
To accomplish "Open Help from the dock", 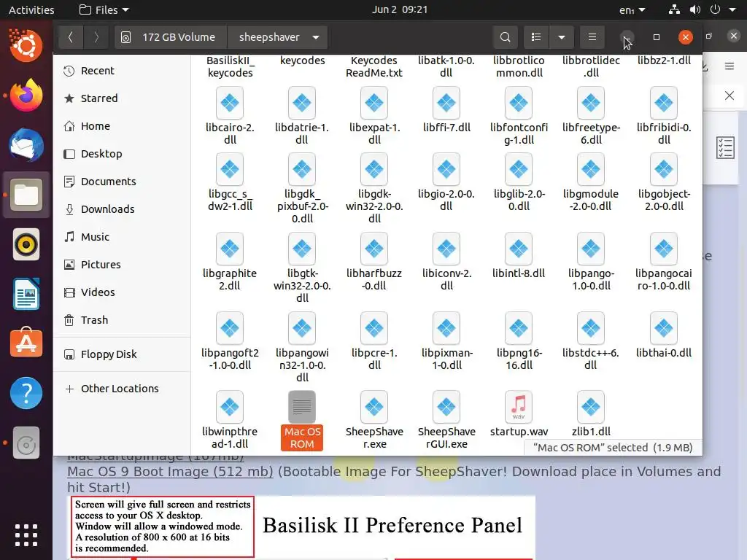I will pos(26,393).
